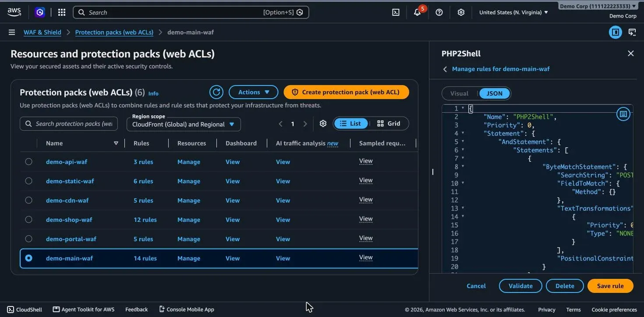644x317 pixels.
Task: Open the Region scope dropdown
Action: pyautogui.click(x=184, y=124)
